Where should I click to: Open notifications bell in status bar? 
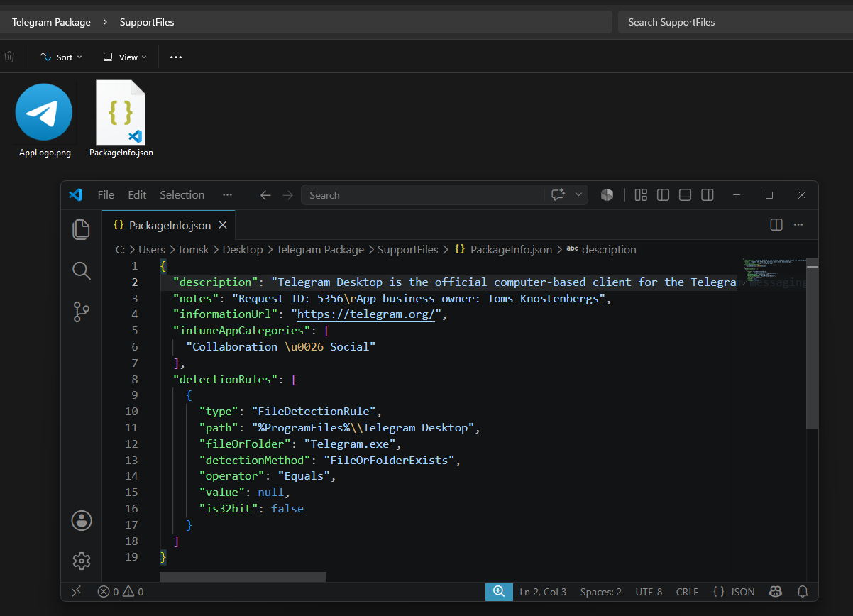pyautogui.click(x=803, y=591)
